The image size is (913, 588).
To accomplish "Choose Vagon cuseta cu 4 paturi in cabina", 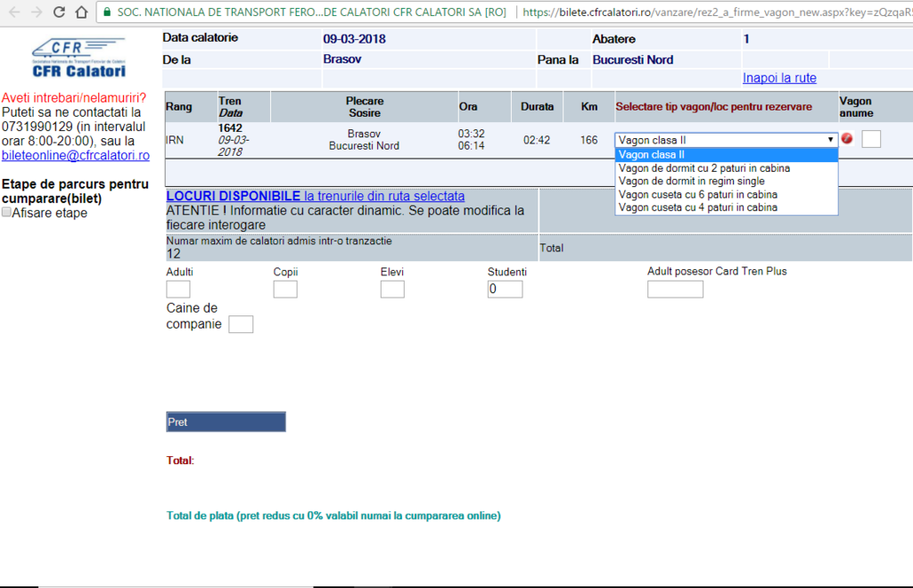I will pos(726,207).
